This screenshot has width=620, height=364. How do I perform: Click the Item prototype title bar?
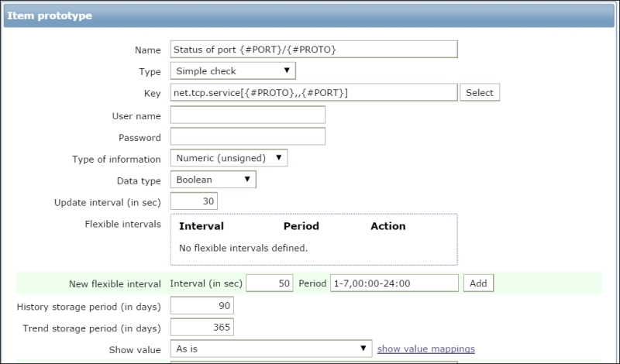[x=310, y=15]
